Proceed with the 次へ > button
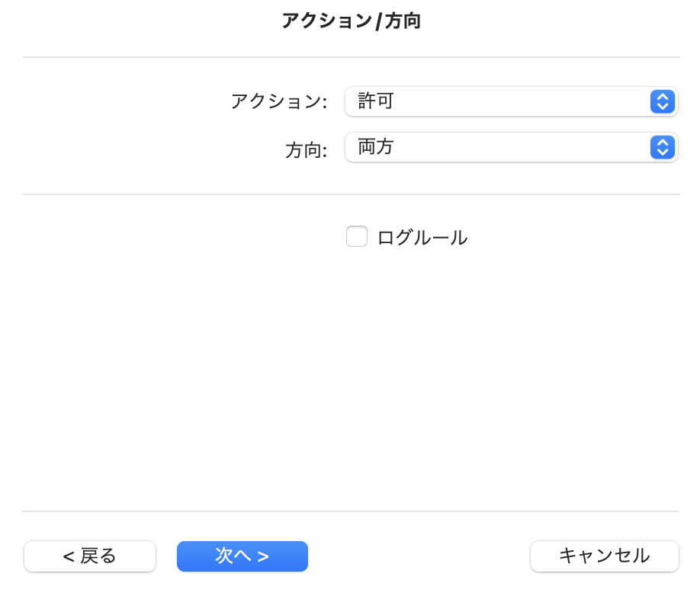Image resolution: width=700 pixels, height=596 pixels. [x=242, y=556]
